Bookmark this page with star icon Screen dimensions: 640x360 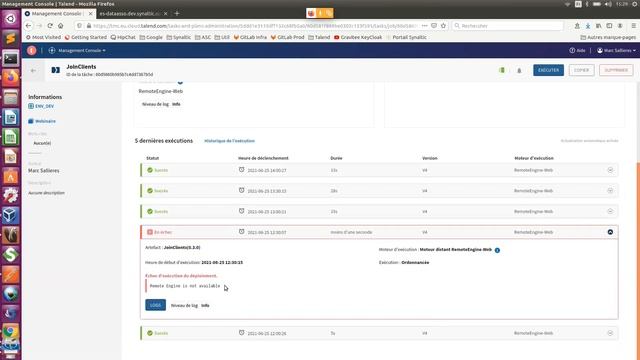pyautogui.click(x=444, y=26)
